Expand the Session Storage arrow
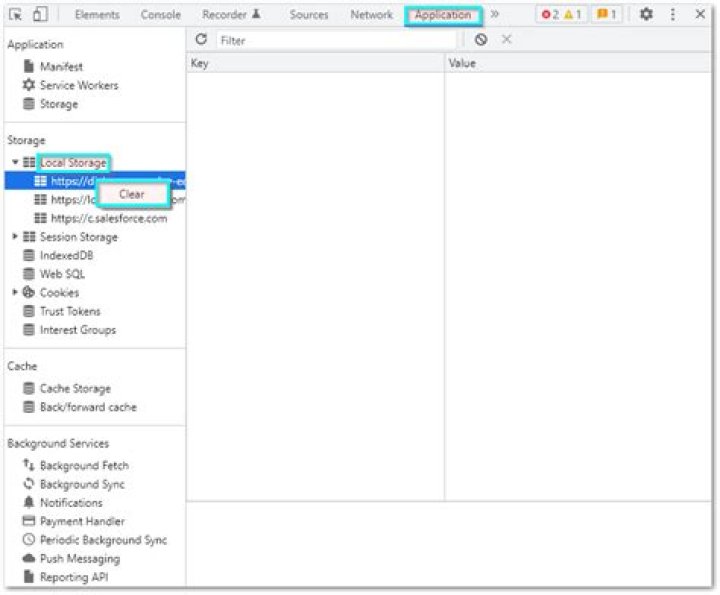The image size is (720, 595). pyautogui.click(x=15, y=236)
